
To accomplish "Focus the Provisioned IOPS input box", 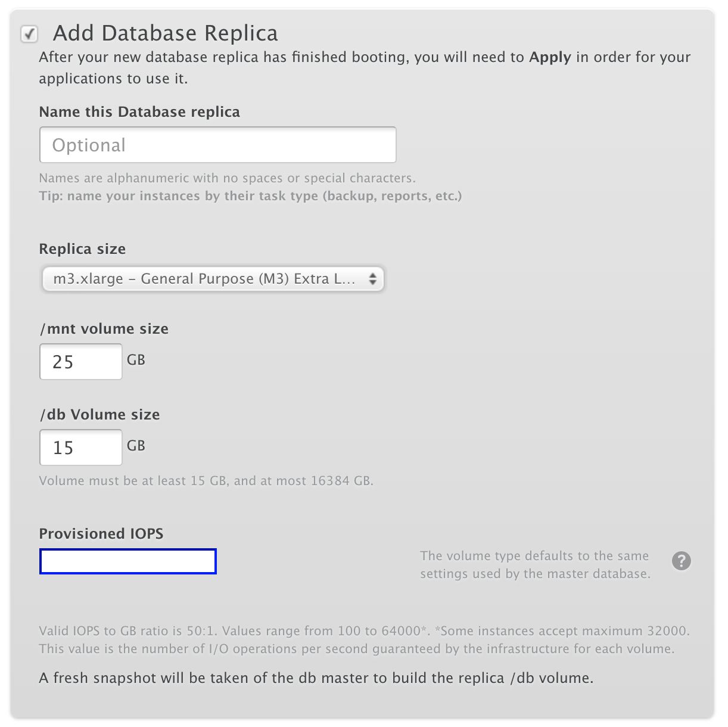I will (127, 561).
